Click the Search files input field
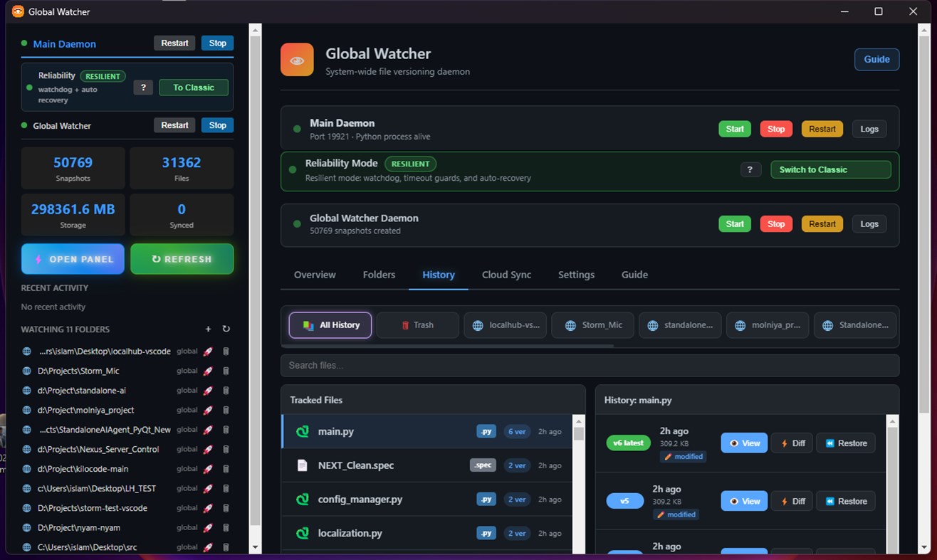Viewport: 937px width, 560px height. (590, 365)
